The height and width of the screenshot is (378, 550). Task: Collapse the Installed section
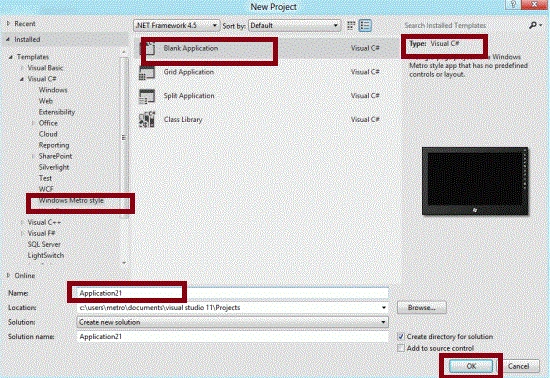tap(8, 40)
